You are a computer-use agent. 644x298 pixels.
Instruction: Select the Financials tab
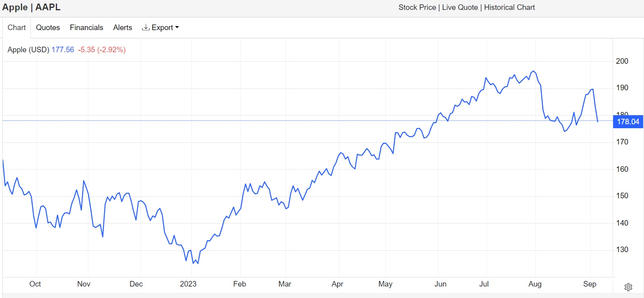(x=86, y=28)
